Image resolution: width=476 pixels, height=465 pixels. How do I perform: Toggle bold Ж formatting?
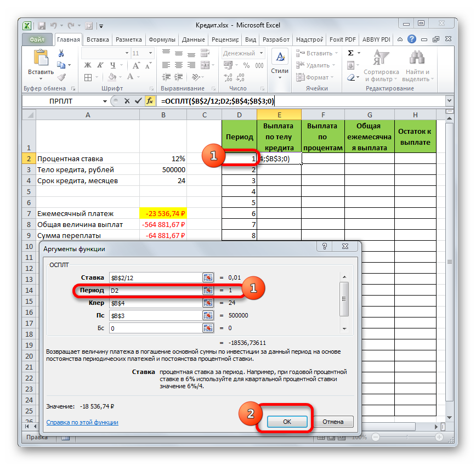[x=87, y=65]
